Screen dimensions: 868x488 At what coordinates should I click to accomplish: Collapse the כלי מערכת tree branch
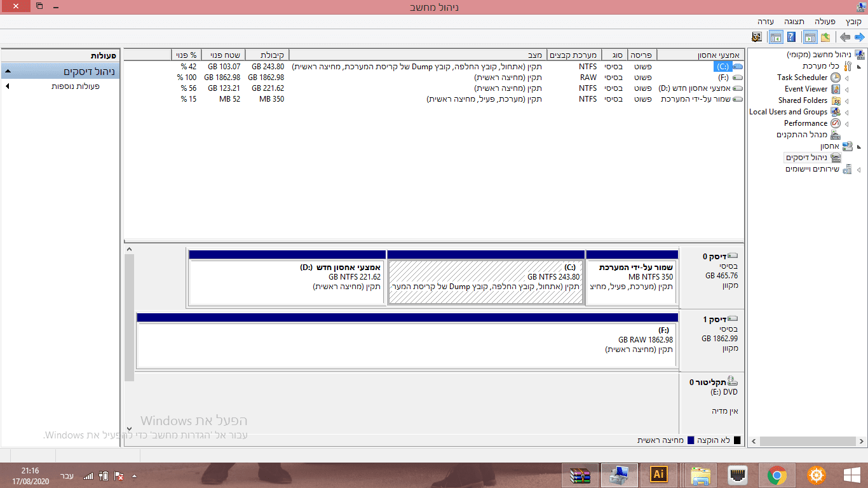pyautogui.click(x=859, y=67)
